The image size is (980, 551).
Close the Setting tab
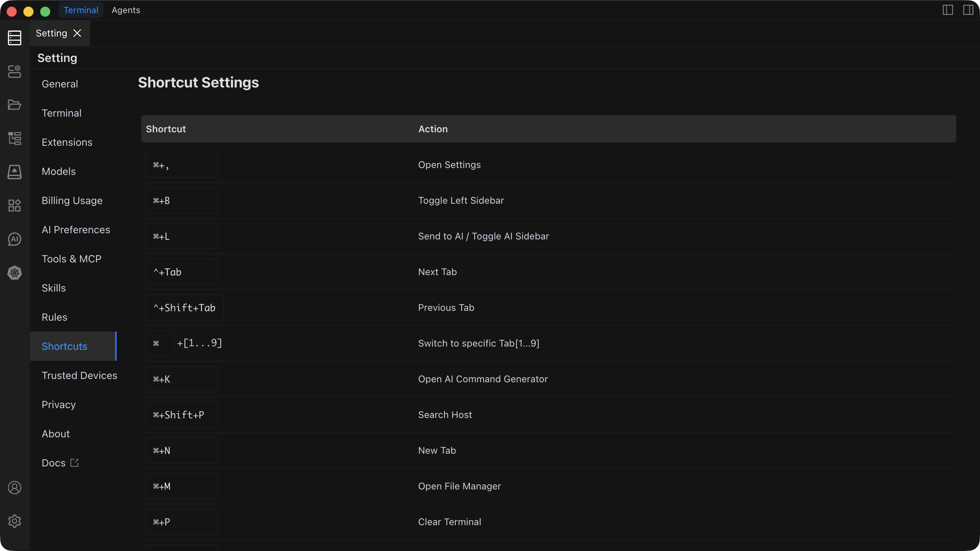(77, 33)
